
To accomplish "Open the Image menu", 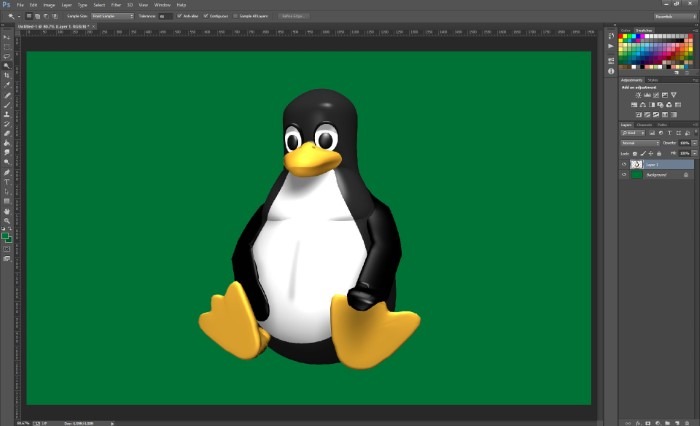I will click(x=49, y=5).
